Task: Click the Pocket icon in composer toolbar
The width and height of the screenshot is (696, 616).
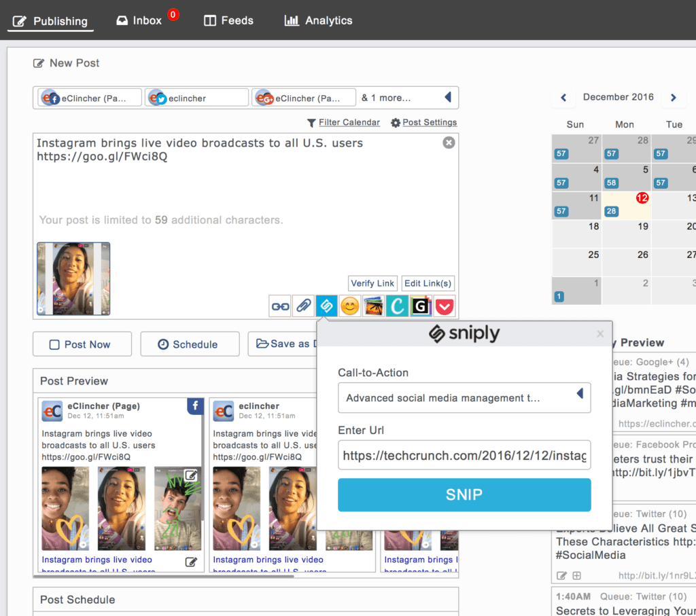Action: click(x=445, y=306)
